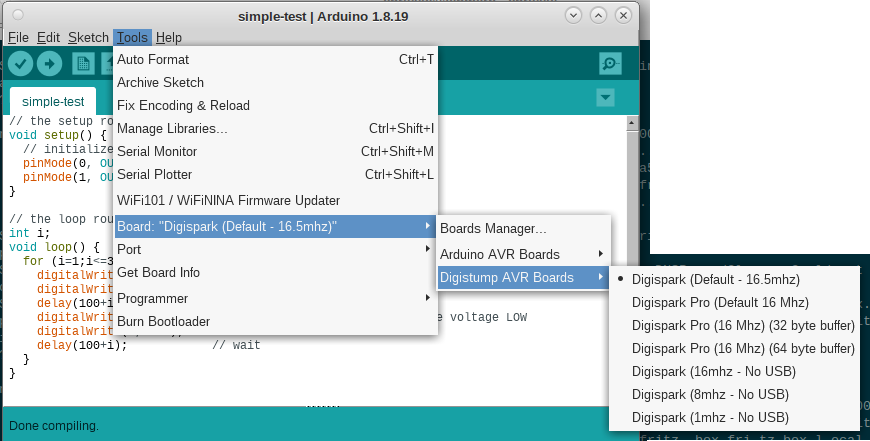870x441 pixels.
Task: Click 'void setup() {' in code
Action: point(58,135)
